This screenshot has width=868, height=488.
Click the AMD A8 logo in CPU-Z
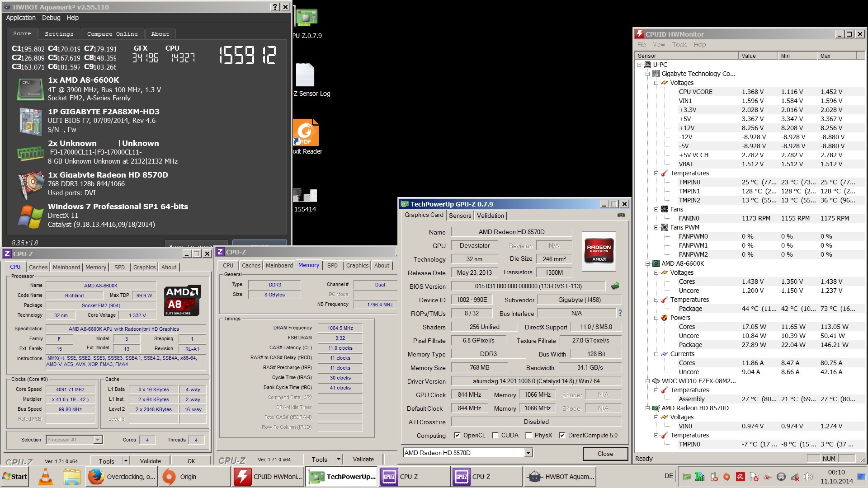coord(182,301)
